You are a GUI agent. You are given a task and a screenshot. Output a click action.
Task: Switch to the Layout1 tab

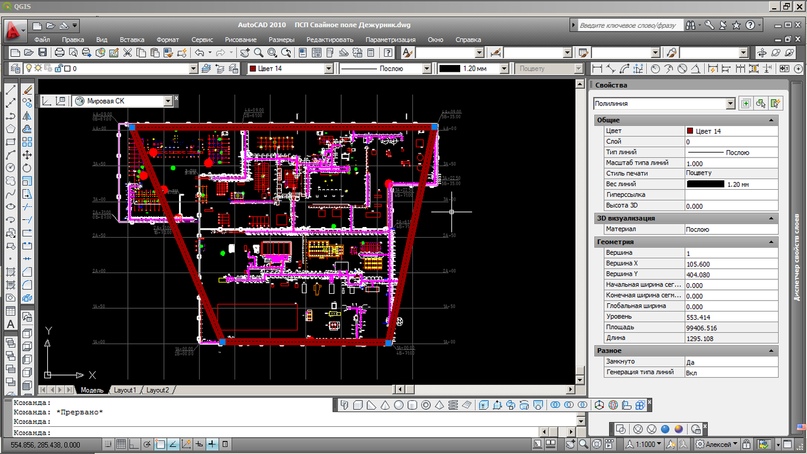[125, 390]
